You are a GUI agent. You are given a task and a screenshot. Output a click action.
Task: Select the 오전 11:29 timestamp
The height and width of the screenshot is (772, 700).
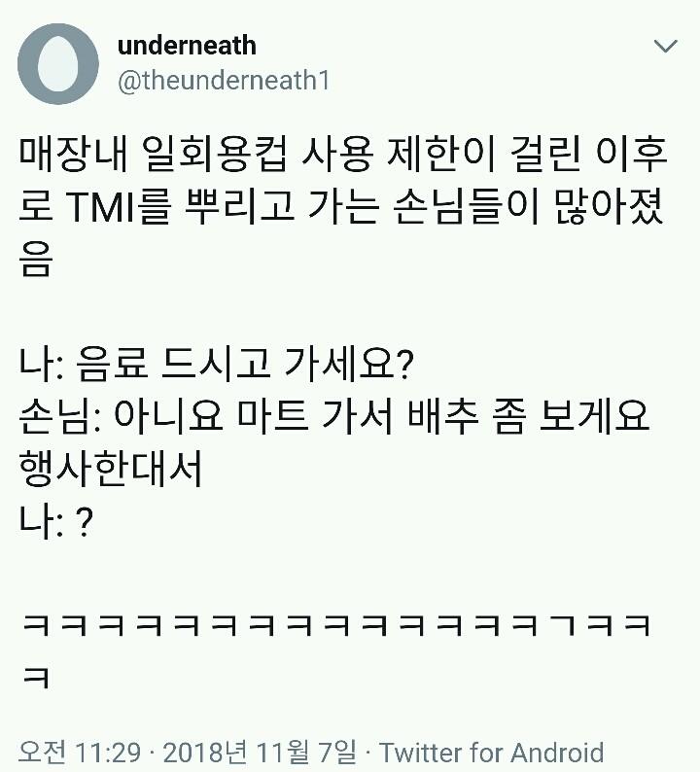pos(80,753)
